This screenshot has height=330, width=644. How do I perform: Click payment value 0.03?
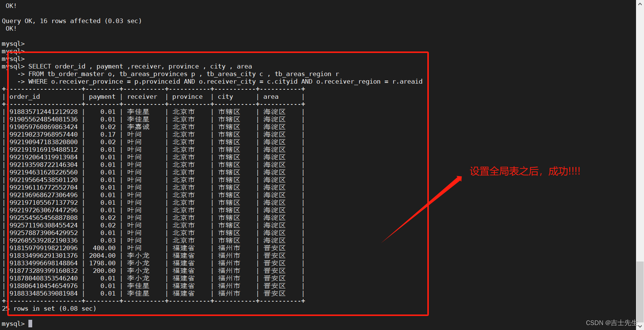(108, 240)
